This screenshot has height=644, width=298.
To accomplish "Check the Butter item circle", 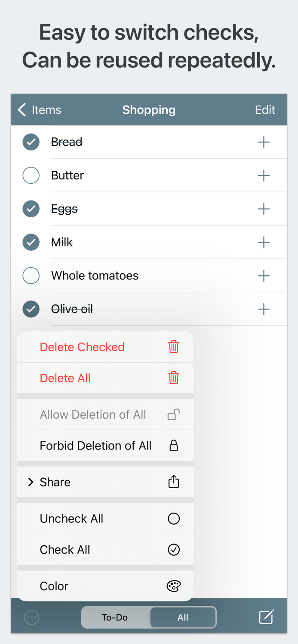I will point(31,175).
